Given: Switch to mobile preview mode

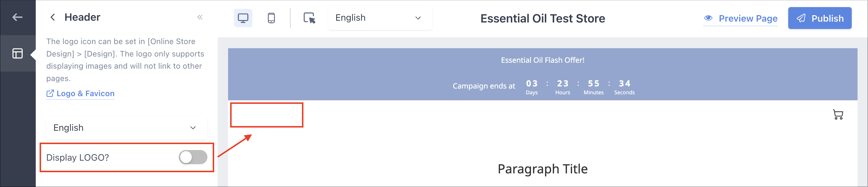Looking at the screenshot, I should [x=271, y=18].
